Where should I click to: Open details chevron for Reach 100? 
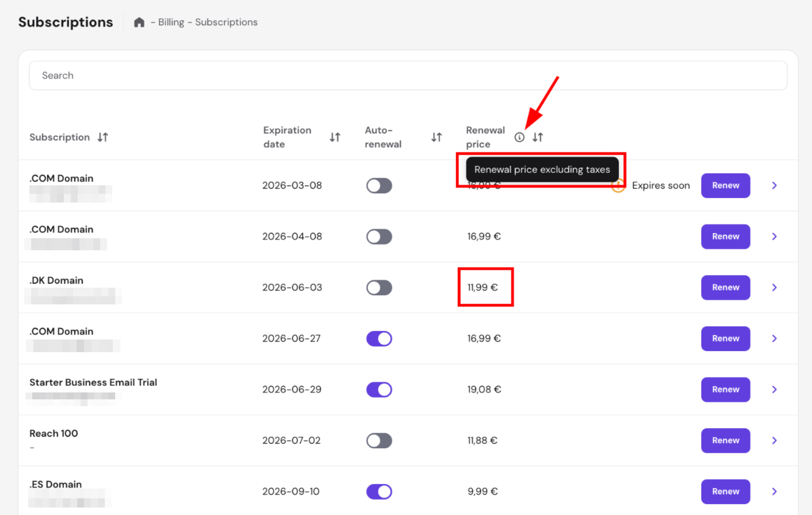774,441
